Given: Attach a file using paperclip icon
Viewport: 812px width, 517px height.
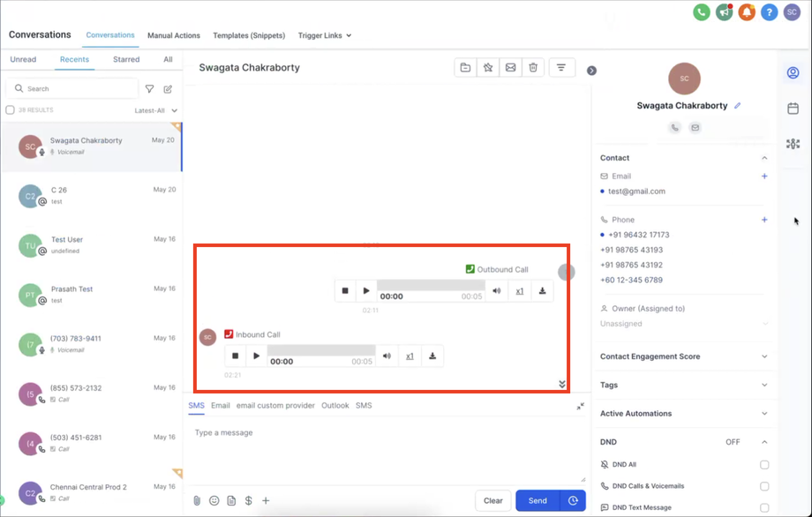Looking at the screenshot, I should click(x=197, y=500).
